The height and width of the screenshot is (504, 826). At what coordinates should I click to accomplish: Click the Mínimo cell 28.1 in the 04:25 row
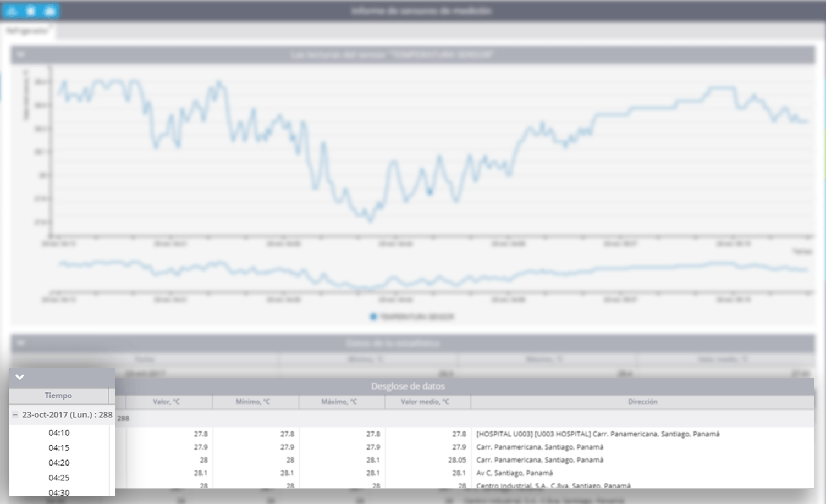pyautogui.click(x=287, y=473)
